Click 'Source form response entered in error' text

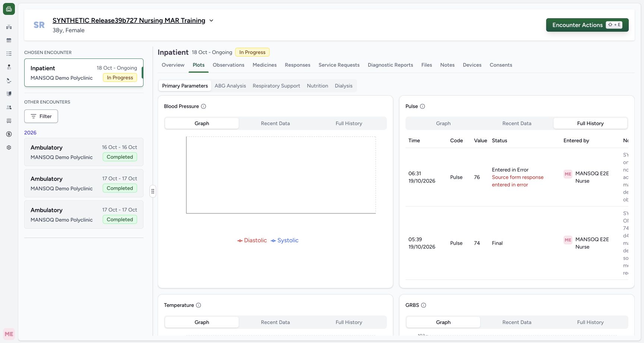(518, 181)
